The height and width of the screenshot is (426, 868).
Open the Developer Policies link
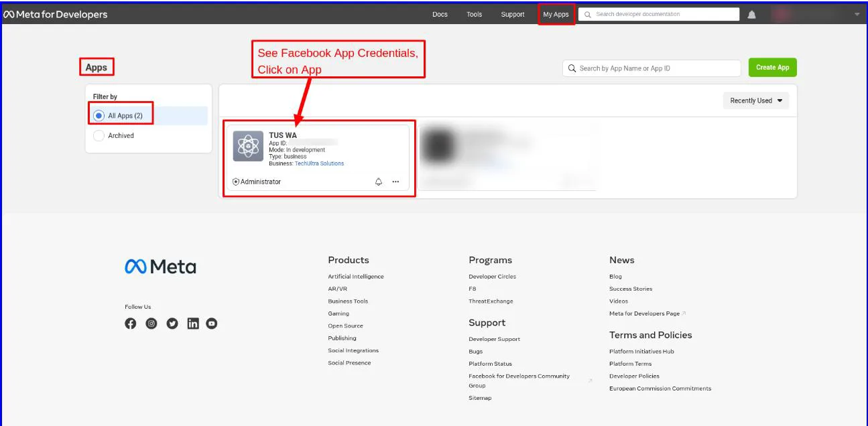[x=634, y=376]
